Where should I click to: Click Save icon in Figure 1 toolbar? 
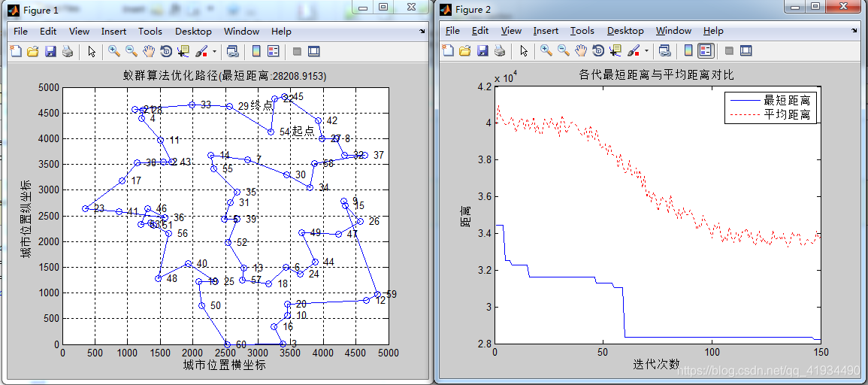[x=50, y=52]
